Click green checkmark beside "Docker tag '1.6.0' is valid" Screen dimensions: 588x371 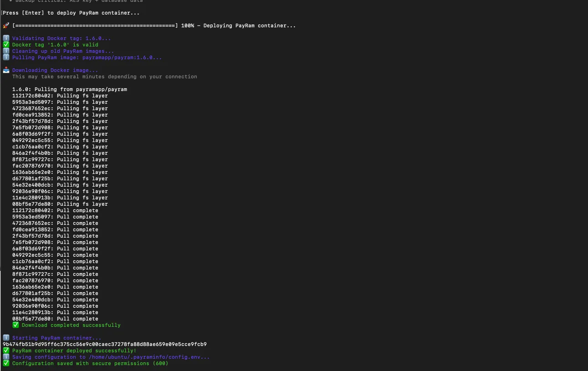click(6, 45)
